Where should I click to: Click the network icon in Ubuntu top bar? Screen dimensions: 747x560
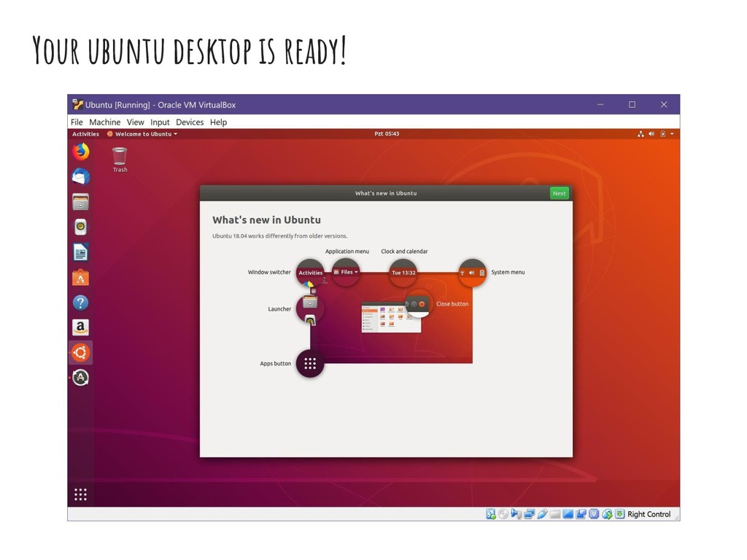[640, 134]
